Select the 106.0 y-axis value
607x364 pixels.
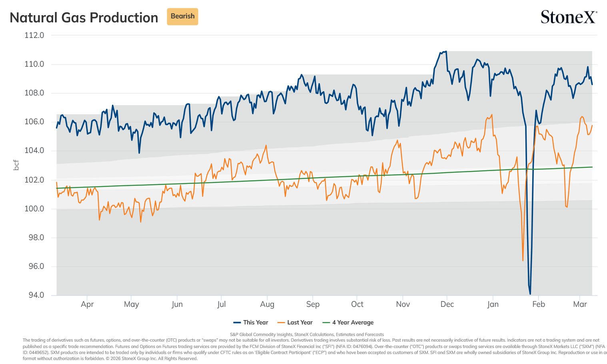click(x=34, y=122)
